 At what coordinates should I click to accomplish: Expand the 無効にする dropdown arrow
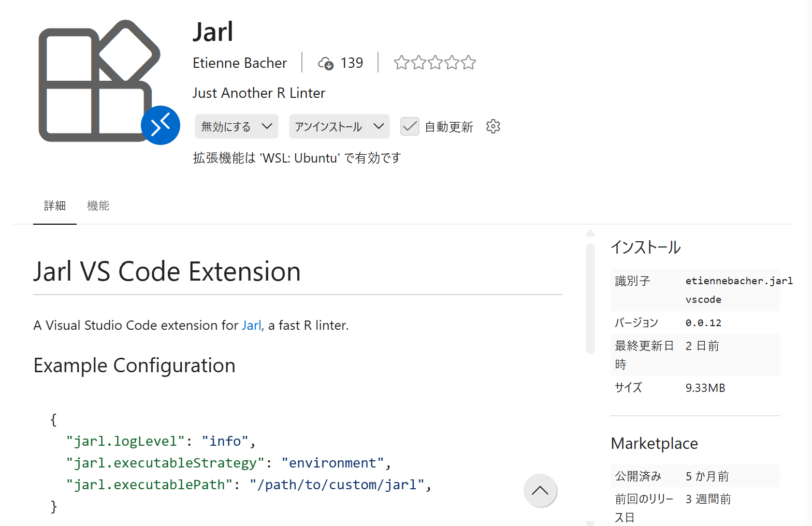[x=267, y=126]
